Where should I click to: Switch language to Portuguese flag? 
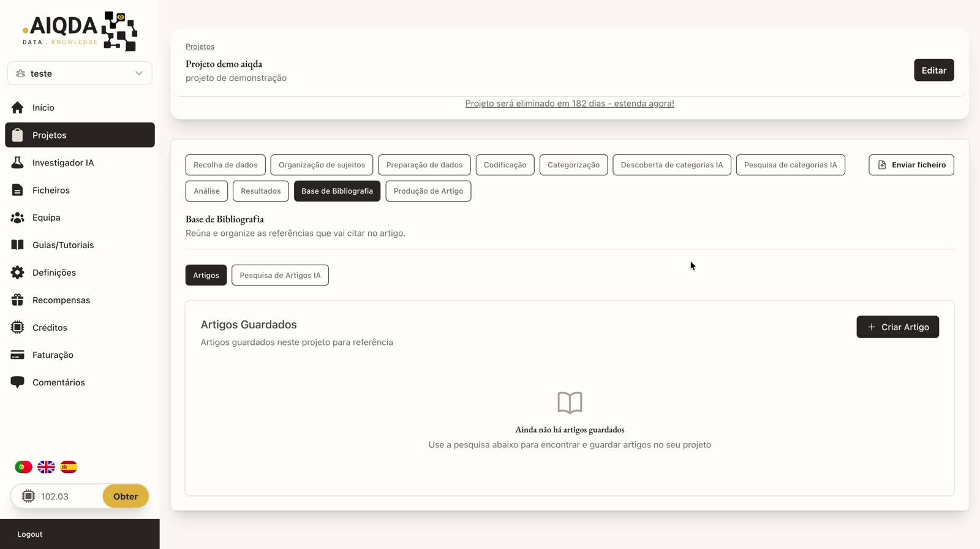[x=23, y=467]
